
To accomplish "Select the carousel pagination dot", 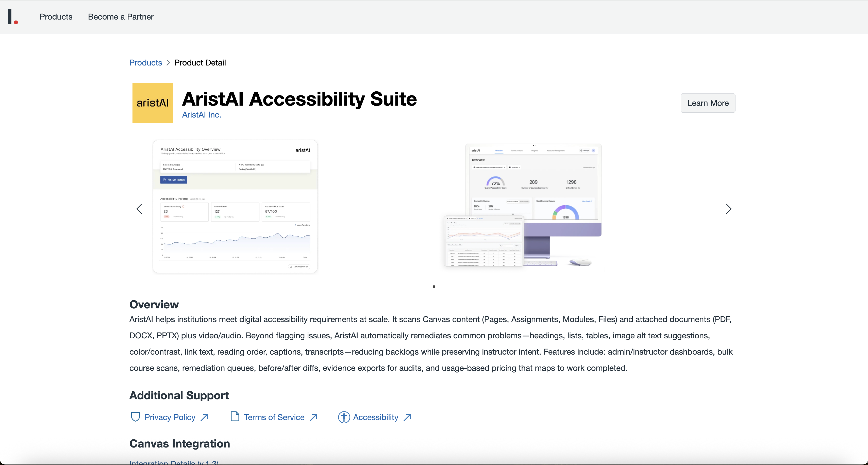I will [x=434, y=286].
